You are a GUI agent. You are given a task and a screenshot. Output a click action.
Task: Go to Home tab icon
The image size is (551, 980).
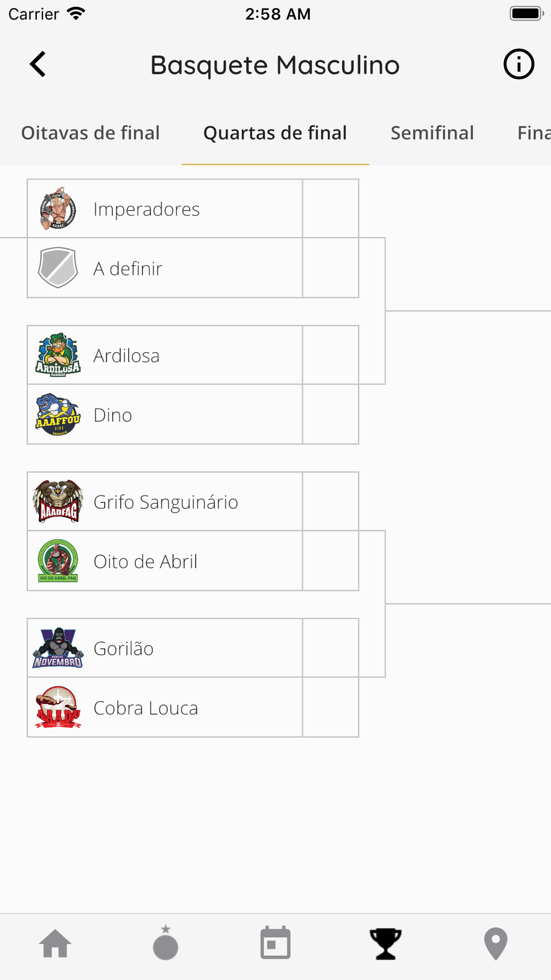click(x=55, y=943)
